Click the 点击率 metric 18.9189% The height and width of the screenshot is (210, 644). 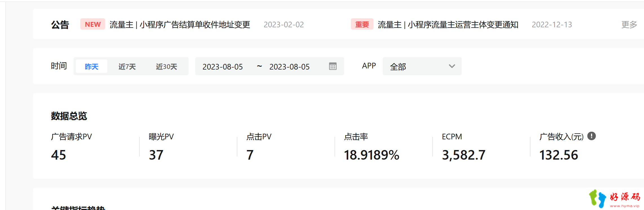point(371,155)
